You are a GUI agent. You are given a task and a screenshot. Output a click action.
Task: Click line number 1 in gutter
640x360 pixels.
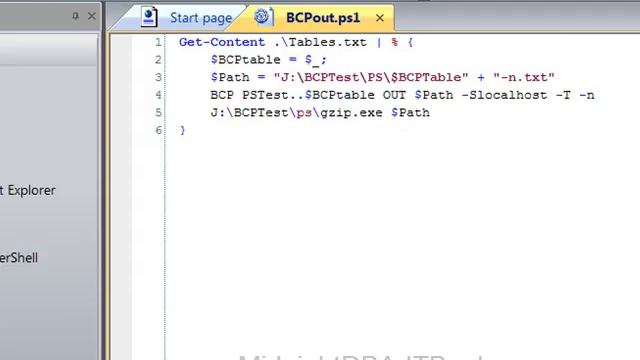pos(158,42)
